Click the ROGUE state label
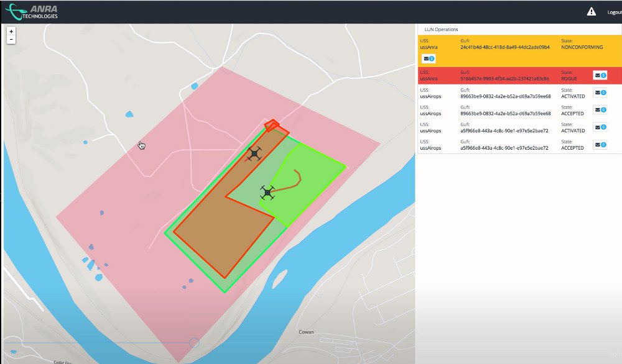This screenshot has width=622, height=364. coord(569,78)
